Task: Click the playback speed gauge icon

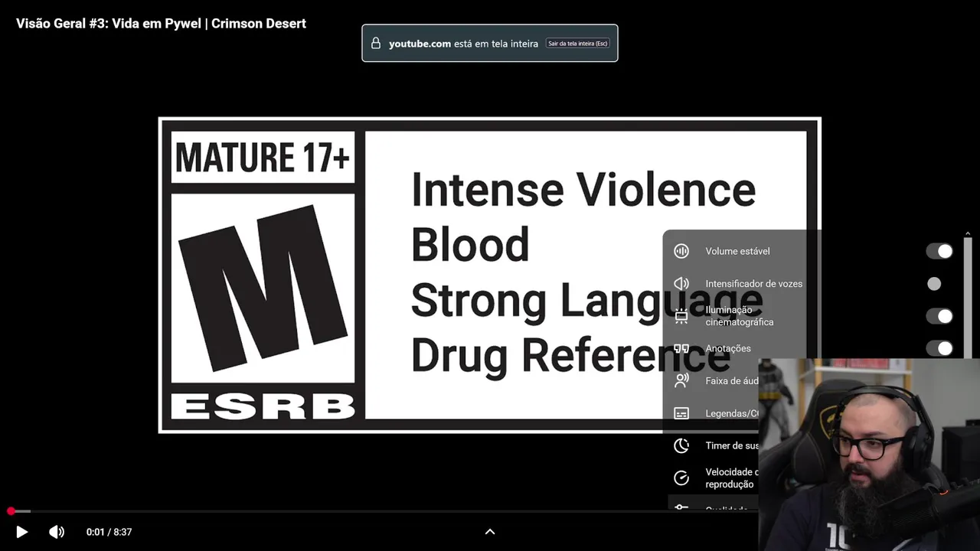Action: coord(681,478)
